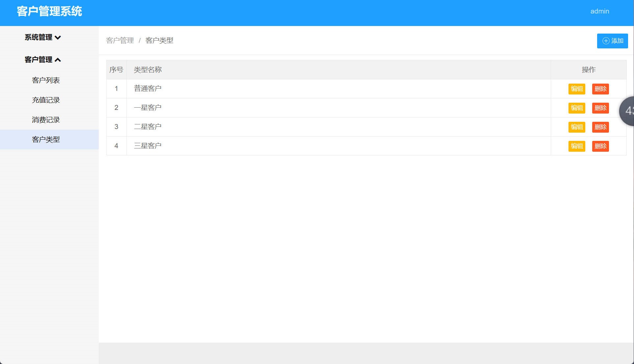
Task: Click the admin username in the header
Action: pos(600,11)
